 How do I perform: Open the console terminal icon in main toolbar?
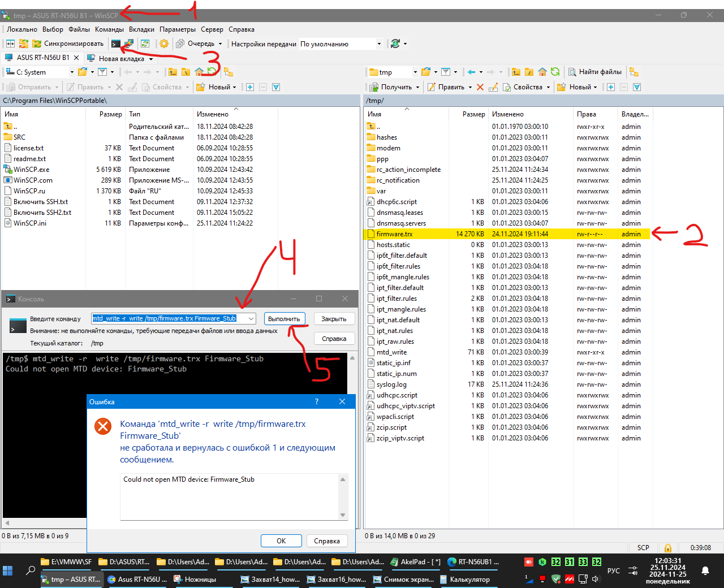(116, 44)
